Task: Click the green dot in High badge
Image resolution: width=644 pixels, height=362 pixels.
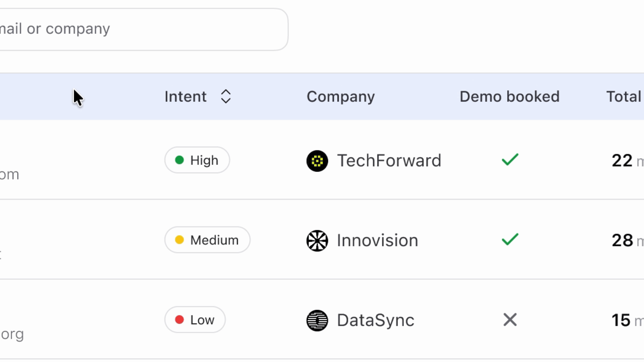Action: pos(179,160)
